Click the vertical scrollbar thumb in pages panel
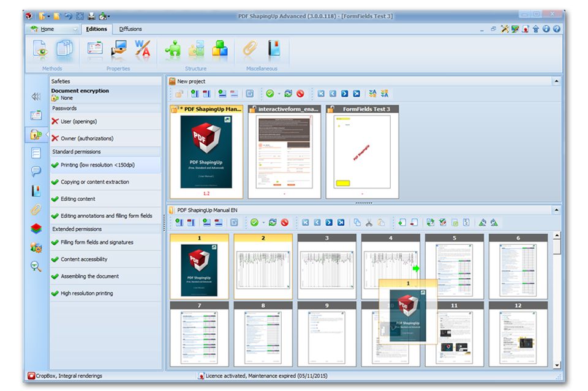 (557, 247)
